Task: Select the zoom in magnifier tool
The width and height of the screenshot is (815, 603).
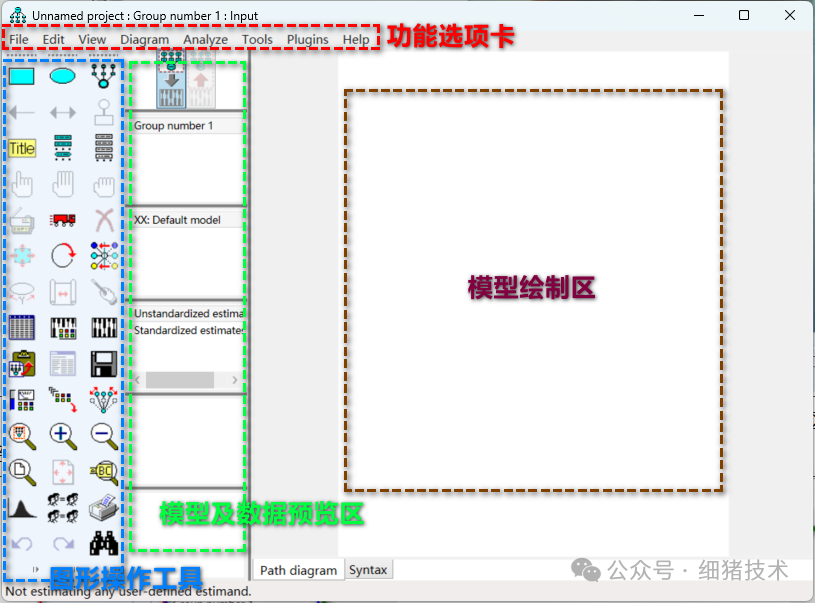Action: click(62, 434)
